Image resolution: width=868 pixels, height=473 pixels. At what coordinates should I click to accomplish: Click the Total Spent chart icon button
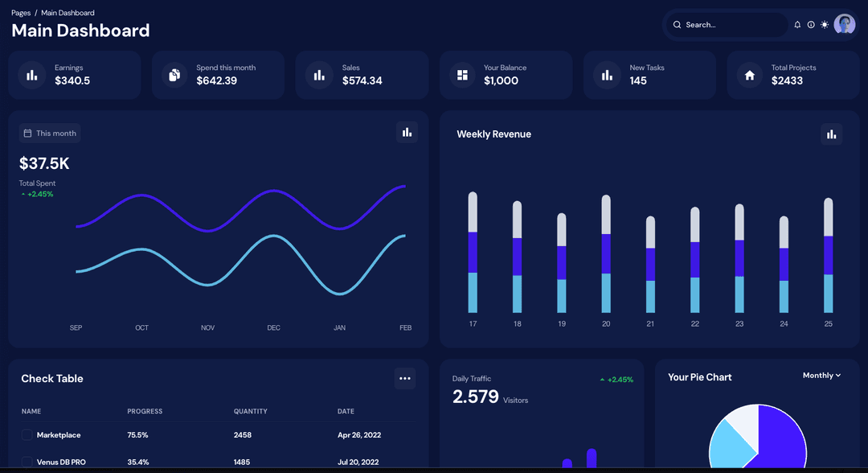[x=407, y=133]
